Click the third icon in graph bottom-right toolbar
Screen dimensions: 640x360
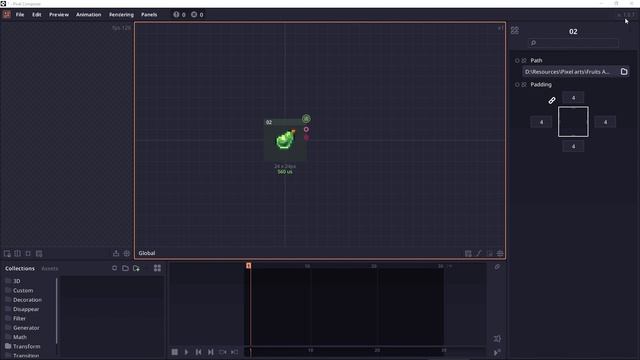click(x=489, y=253)
